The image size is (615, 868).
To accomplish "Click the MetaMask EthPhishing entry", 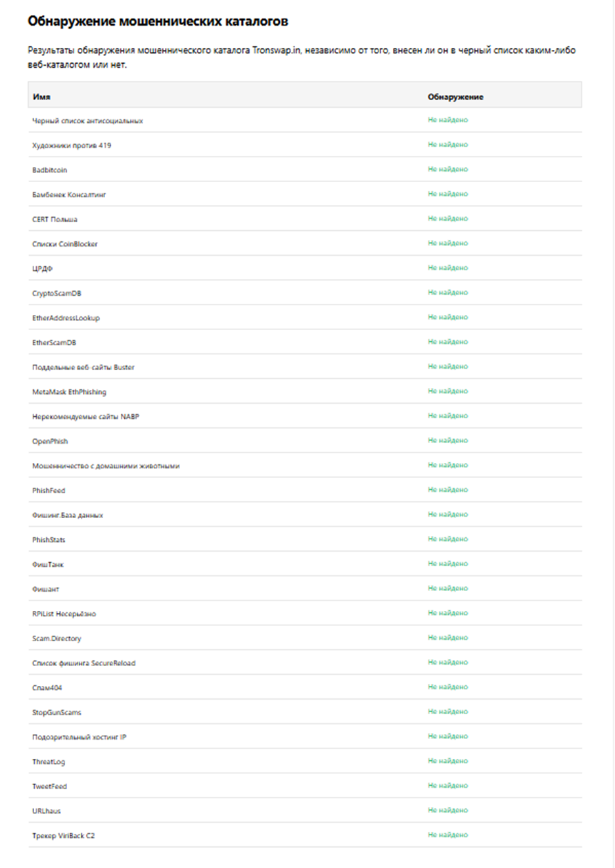I will (x=69, y=392).
